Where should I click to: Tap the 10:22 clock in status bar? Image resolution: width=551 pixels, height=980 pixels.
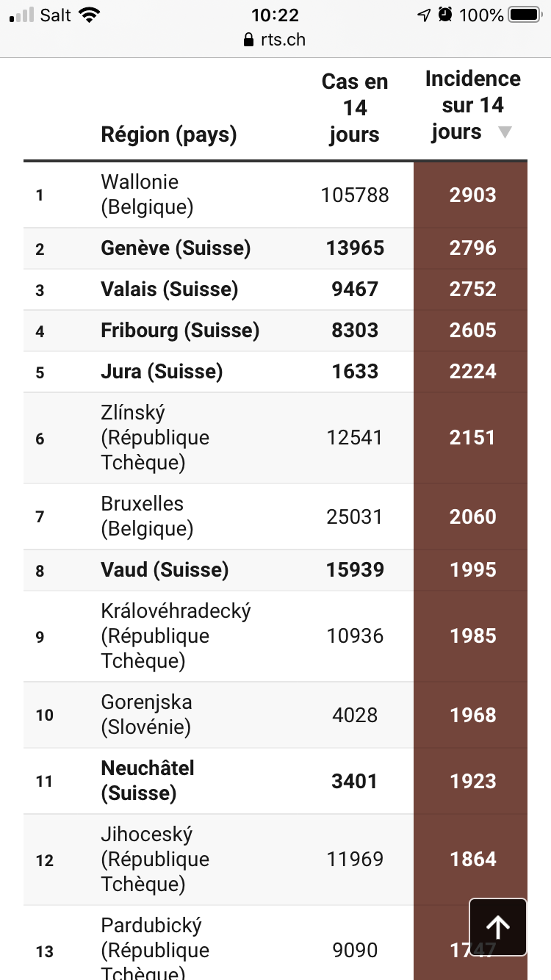[x=275, y=15]
